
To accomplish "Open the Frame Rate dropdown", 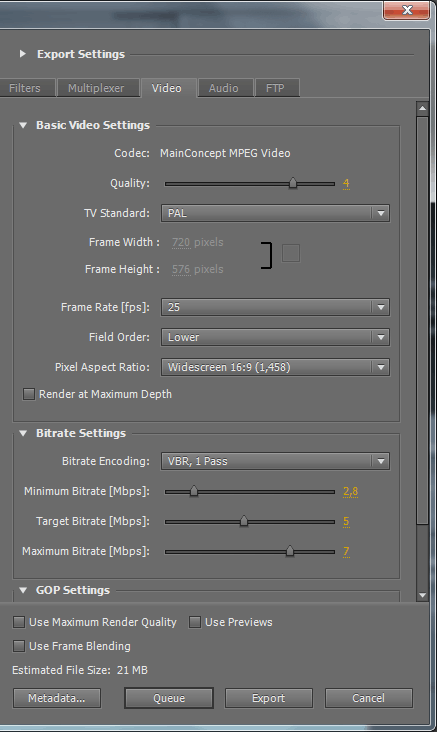I will [275, 307].
